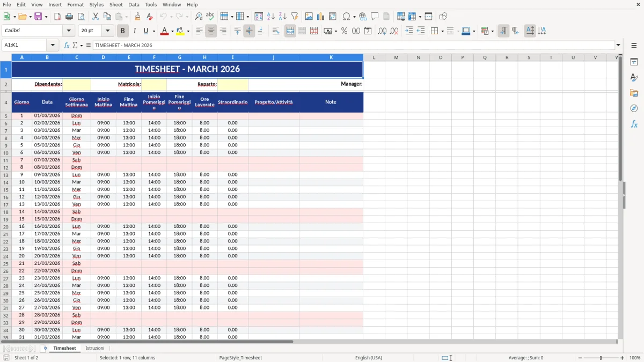This screenshot has height=362, width=644.
Task: Toggle Align Right
Action: click(x=223, y=31)
